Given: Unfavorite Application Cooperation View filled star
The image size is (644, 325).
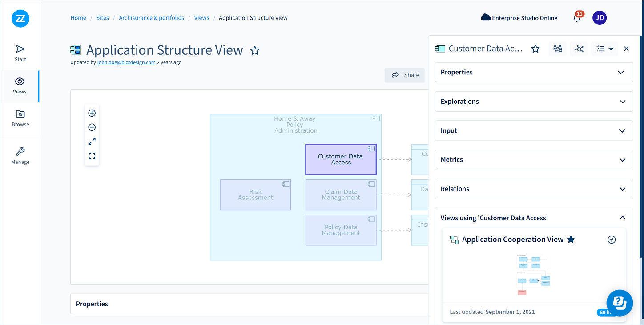Looking at the screenshot, I should [571, 240].
